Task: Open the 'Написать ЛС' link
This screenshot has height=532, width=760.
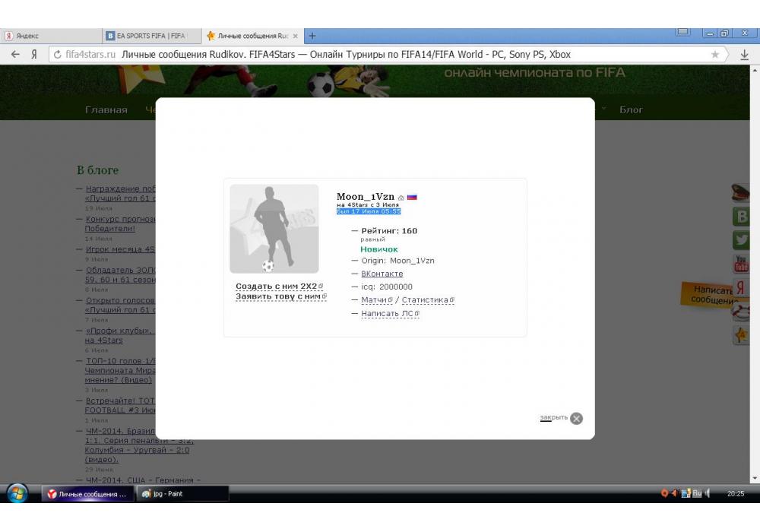Action: [388, 313]
